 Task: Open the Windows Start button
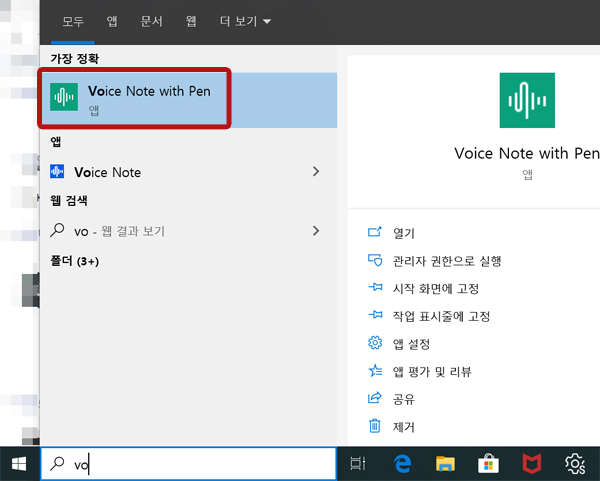click(x=19, y=464)
